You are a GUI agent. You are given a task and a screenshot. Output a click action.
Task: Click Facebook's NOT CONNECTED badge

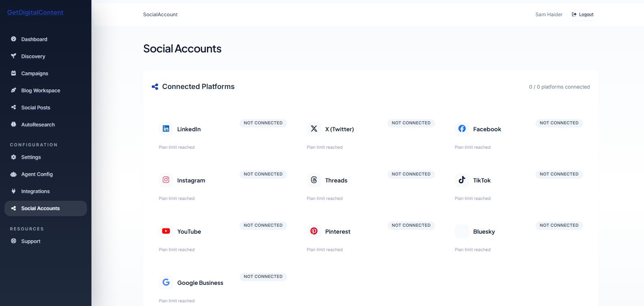click(559, 123)
